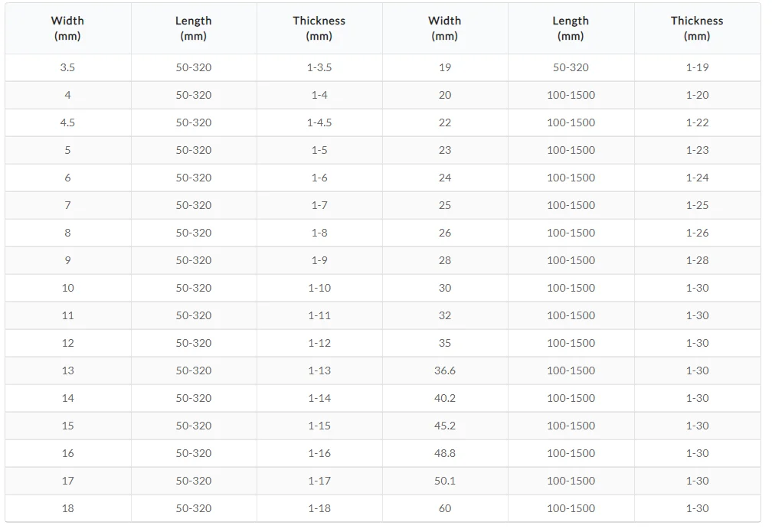This screenshot has width=772, height=532.
Task: Select the 48.8 width cell
Action: point(445,453)
